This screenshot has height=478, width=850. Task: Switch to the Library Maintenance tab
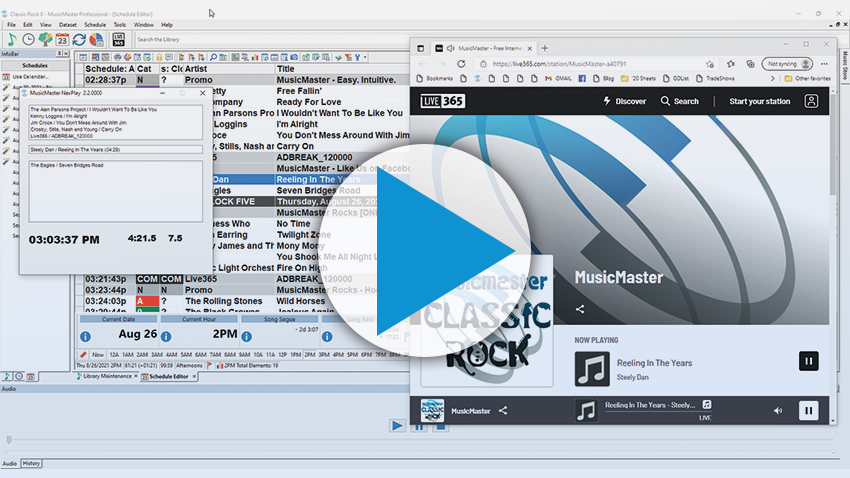pyautogui.click(x=103, y=377)
